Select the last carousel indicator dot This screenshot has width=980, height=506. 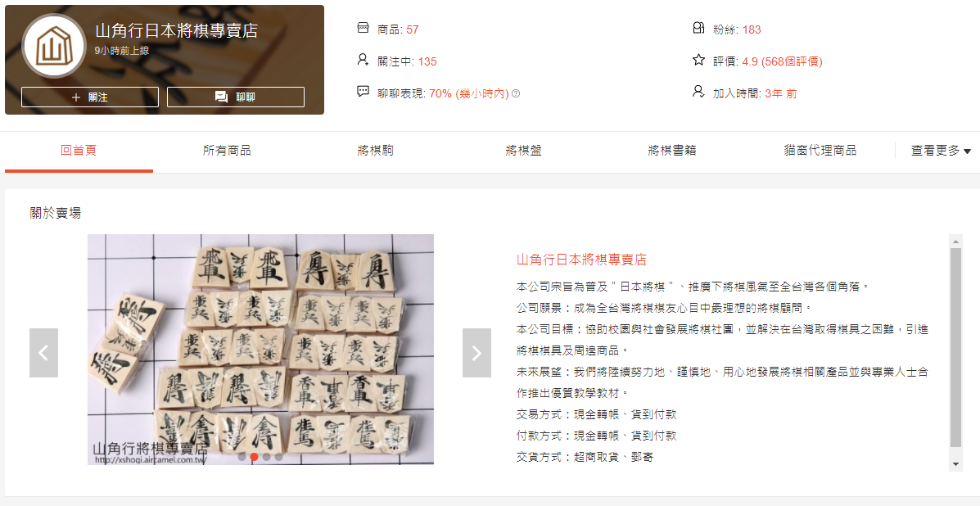[278, 457]
